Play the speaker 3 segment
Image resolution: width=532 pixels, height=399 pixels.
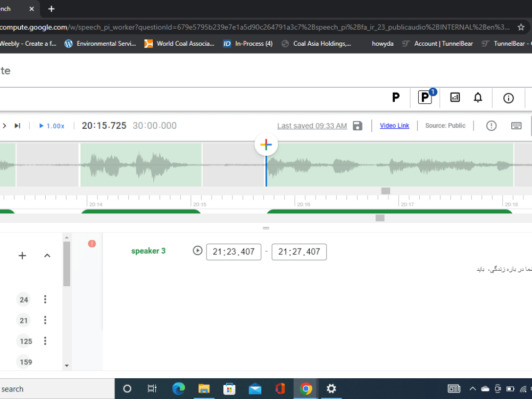197,251
